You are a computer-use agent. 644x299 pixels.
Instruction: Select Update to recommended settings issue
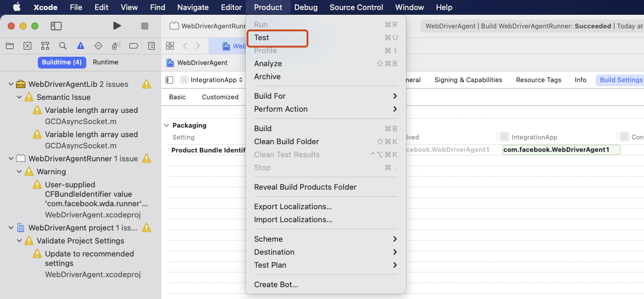90,258
